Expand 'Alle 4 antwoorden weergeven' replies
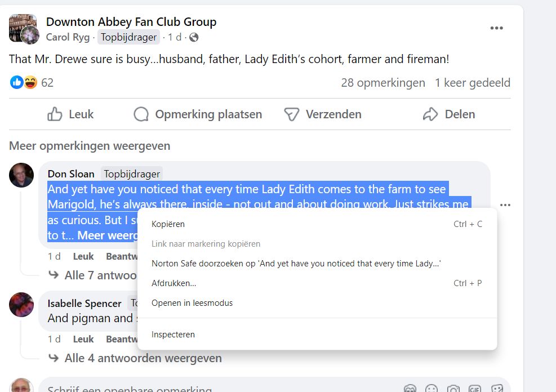Screen dimensions: 556x392 tap(143, 358)
